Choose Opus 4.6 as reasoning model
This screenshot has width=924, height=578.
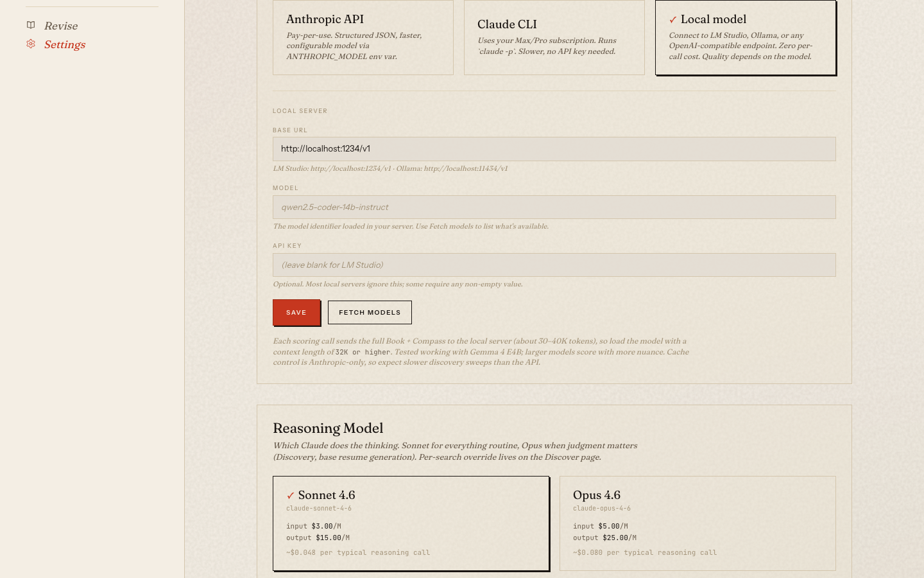[x=697, y=523]
